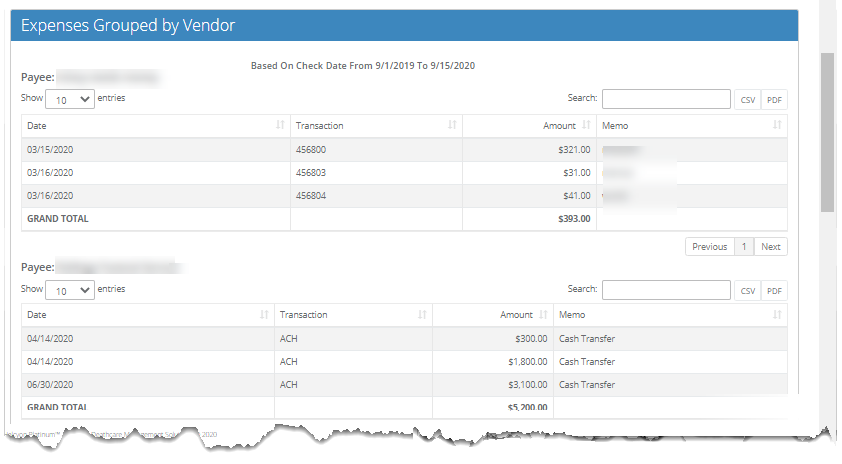Click first table's GRAND TOTAL label
Viewport: 842px width, 464px height.
pyautogui.click(x=57, y=219)
